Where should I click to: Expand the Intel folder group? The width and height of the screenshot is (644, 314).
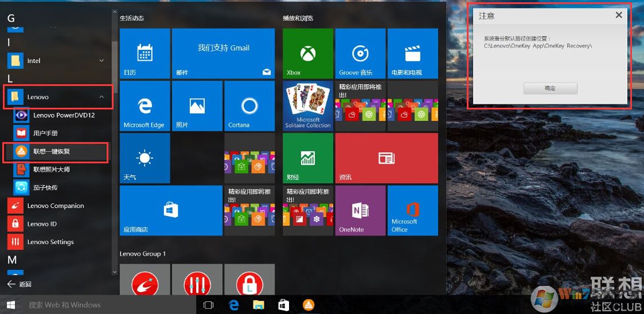[102, 61]
